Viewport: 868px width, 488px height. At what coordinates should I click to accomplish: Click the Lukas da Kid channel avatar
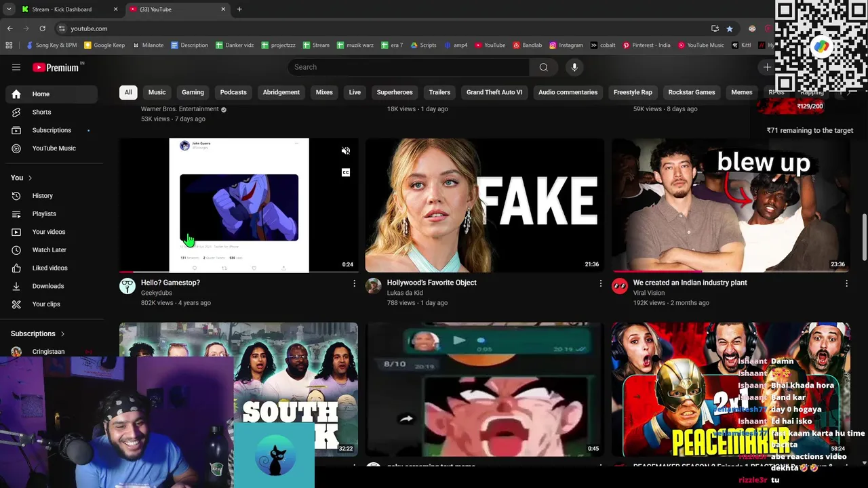tap(374, 286)
